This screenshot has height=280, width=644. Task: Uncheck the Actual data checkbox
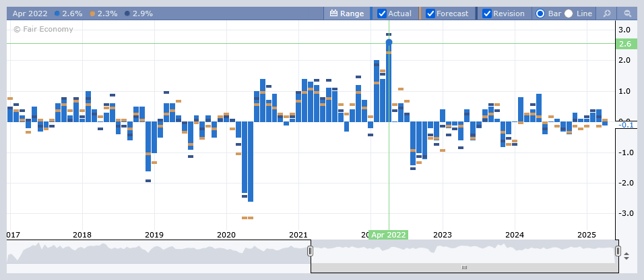[382, 13]
